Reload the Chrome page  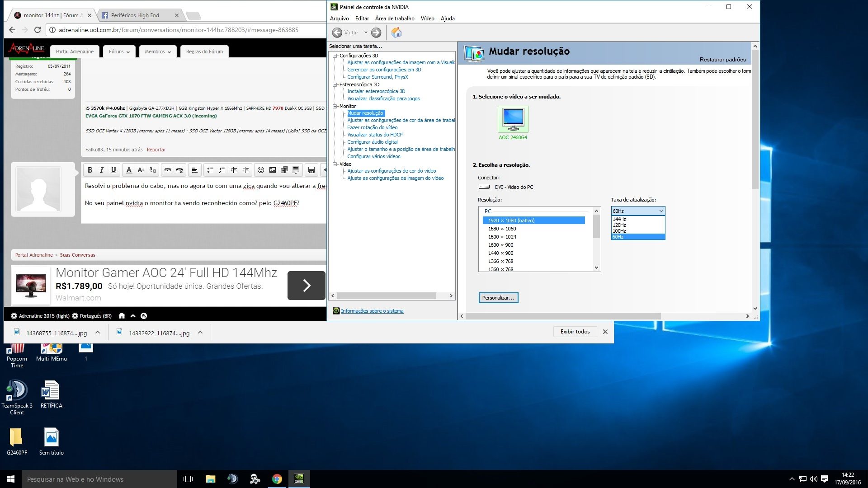[38, 30]
